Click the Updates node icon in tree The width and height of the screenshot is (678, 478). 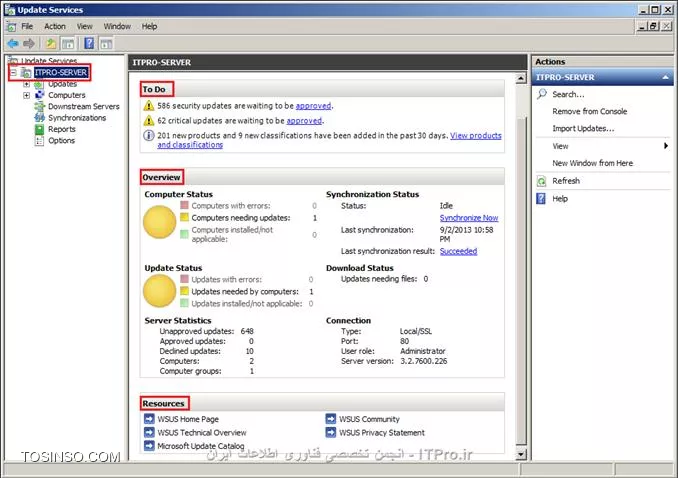click(39, 84)
